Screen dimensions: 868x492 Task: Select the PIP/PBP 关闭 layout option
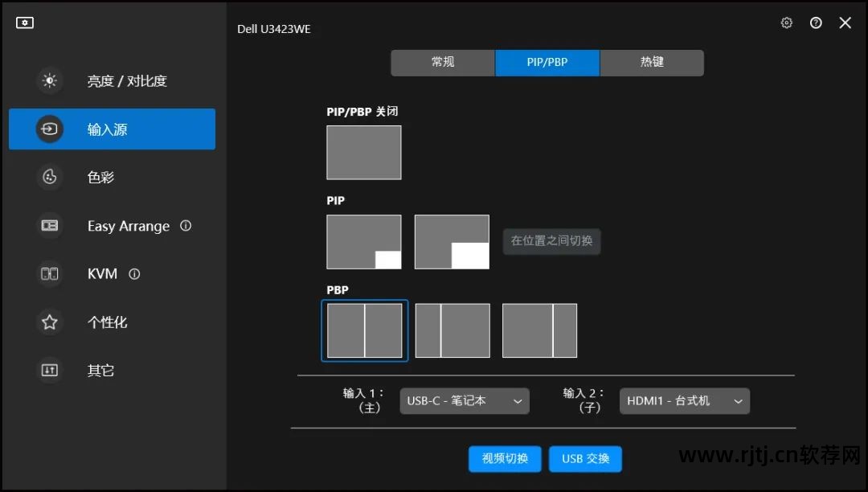coord(363,152)
